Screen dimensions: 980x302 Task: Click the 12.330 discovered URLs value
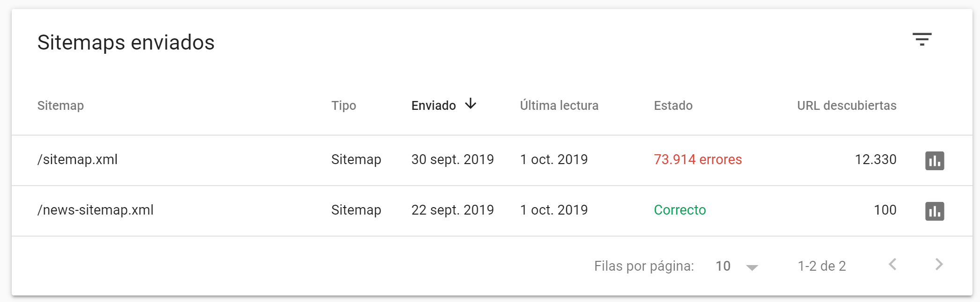[876, 159]
